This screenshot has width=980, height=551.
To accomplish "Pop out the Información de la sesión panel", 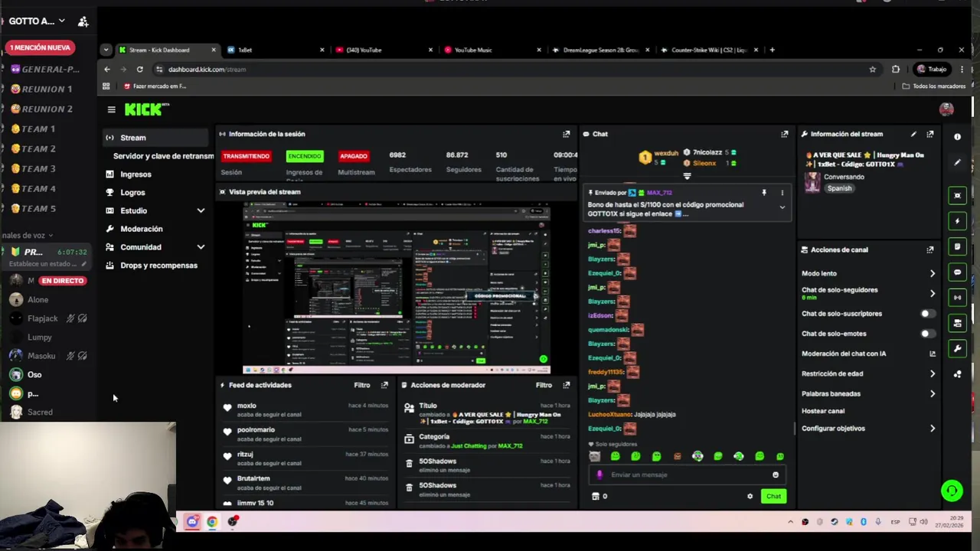I will point(567,134).
